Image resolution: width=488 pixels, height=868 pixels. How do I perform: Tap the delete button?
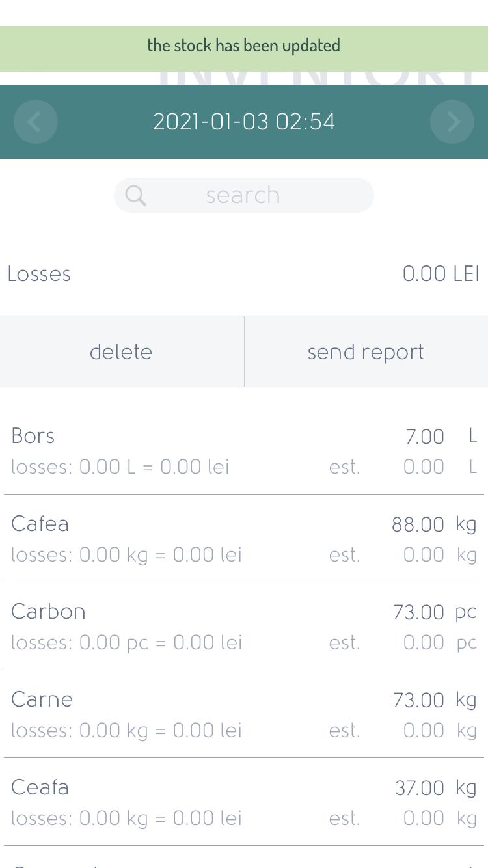pos(122,352)
